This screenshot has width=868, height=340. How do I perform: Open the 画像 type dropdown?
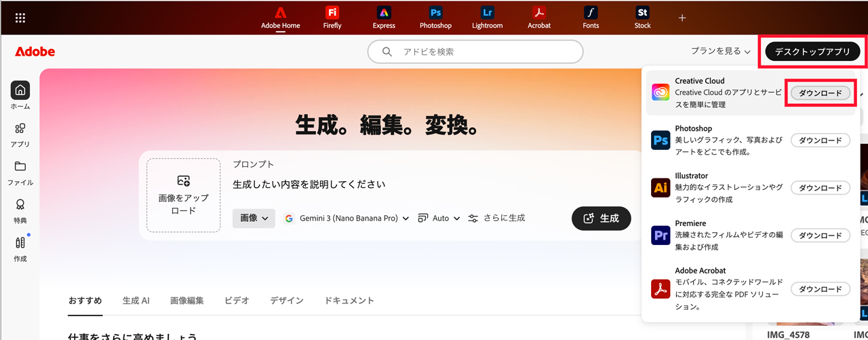click(x=254, y=219)
